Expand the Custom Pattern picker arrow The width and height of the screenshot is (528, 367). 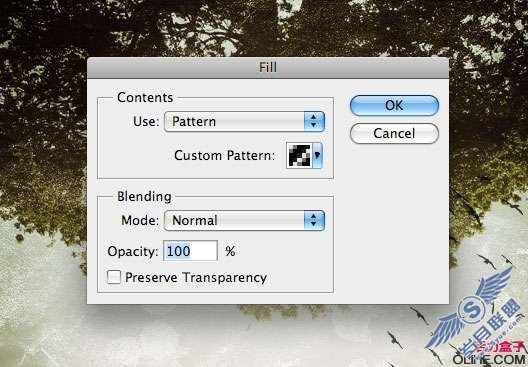[317, 155]
